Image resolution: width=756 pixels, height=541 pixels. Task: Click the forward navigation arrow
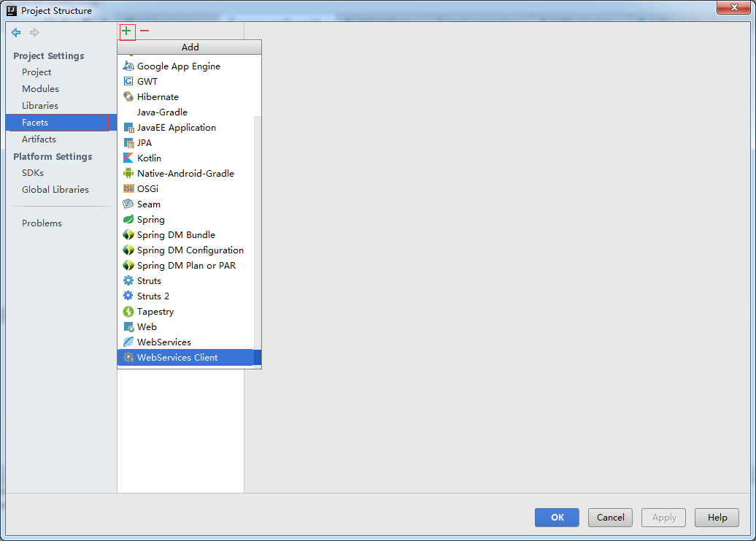tap(34, 32)
